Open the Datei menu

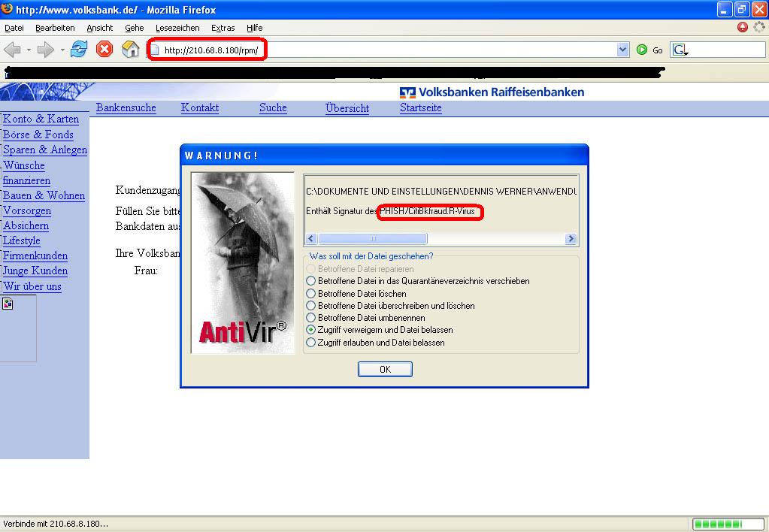14,28
